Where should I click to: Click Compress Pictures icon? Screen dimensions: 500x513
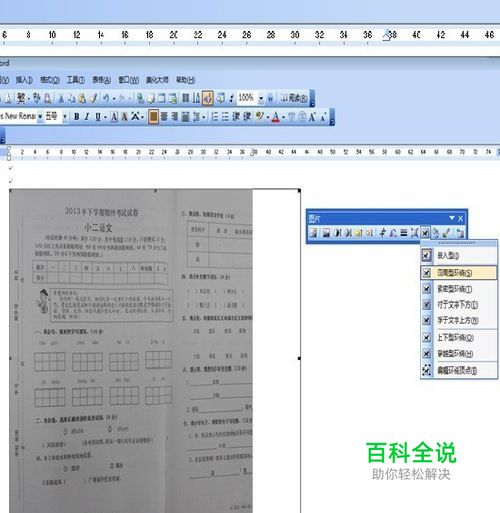coord(414,233)
